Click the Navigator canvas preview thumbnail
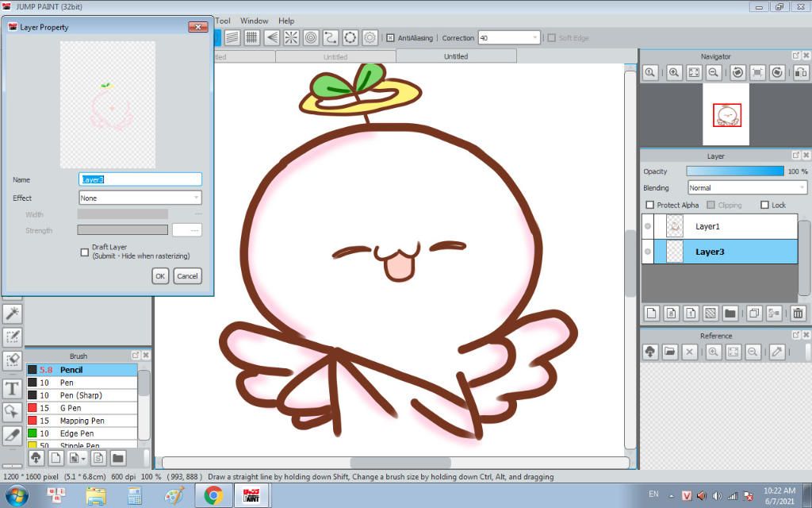Image resolution: width=812 pixels, height=508 pixels. coord(726,114)
